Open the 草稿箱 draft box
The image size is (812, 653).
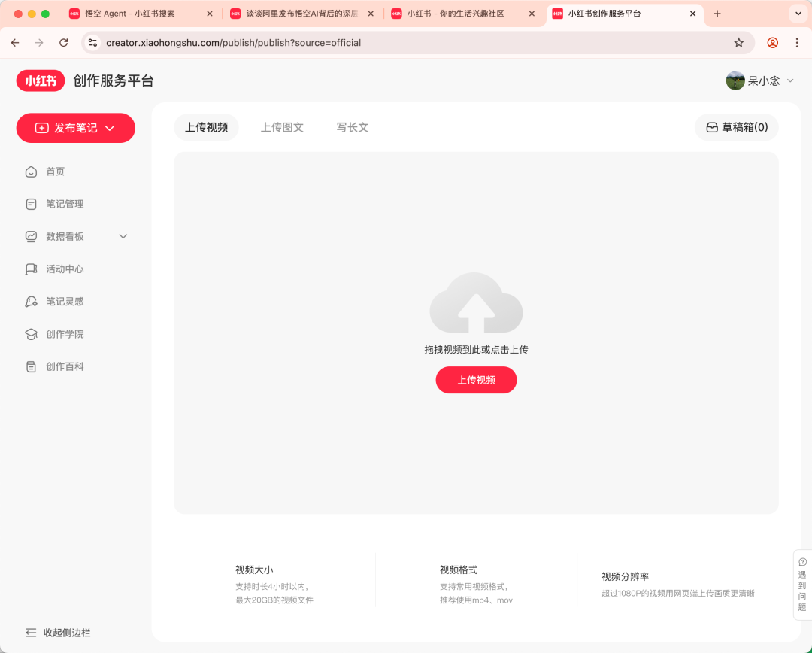736,127
